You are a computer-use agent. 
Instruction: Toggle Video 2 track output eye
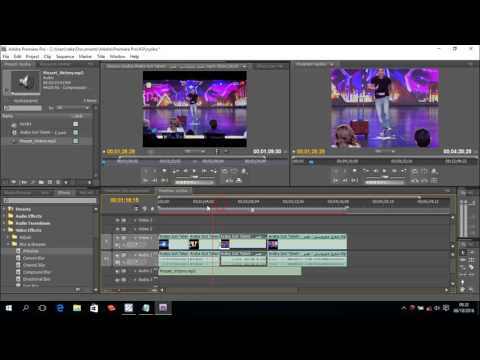(117, 229)
